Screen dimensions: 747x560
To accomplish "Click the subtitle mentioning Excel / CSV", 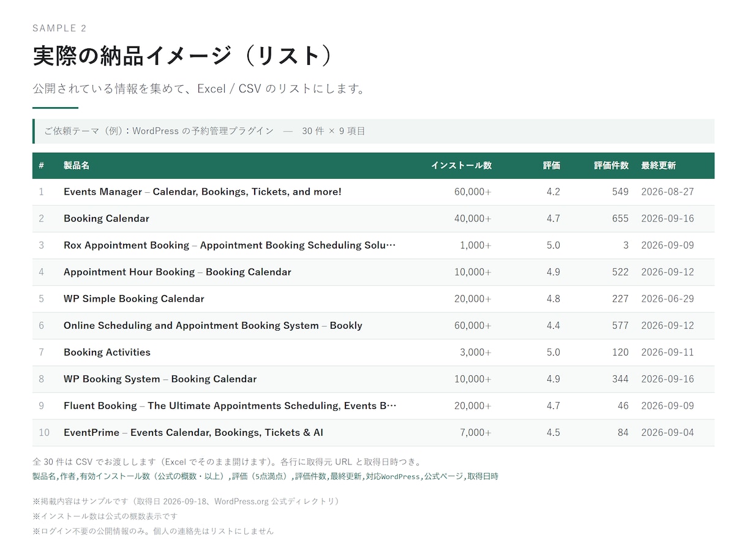I will coord(199,89).
